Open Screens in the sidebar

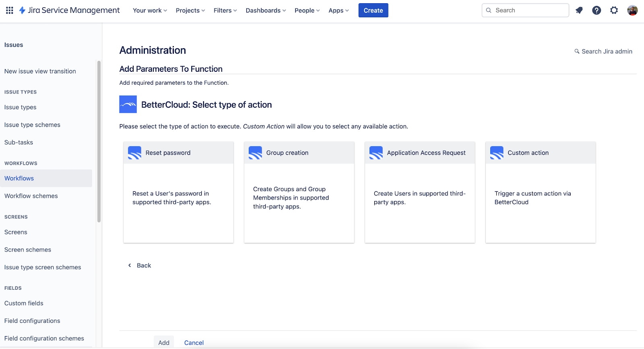tap(16, 232)
